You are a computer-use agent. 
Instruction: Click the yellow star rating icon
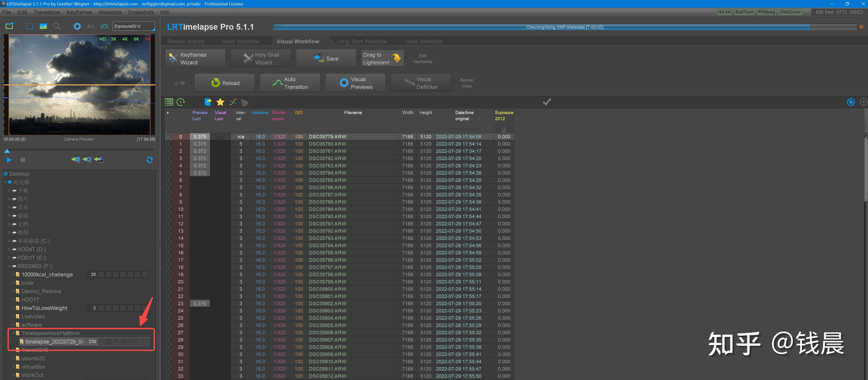click(x=220, y=102)
